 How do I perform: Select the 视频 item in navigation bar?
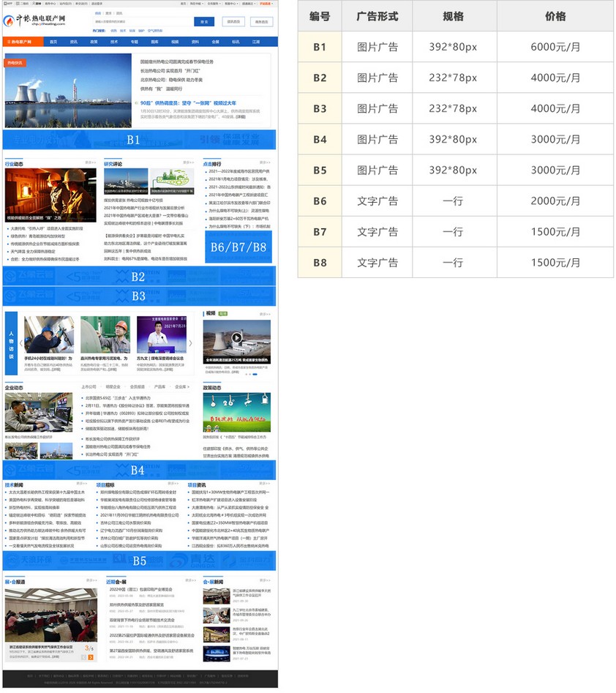pyautogui.click(x=175, y=42)
